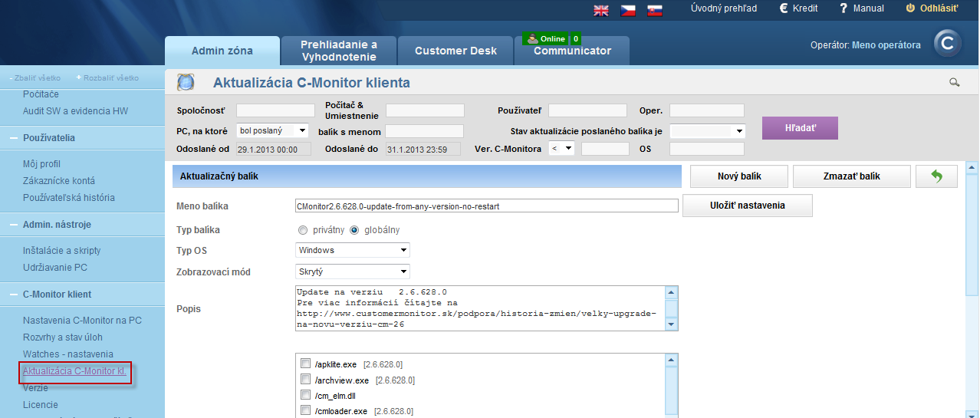This screenshot has height=418, width=980.
Task: Click the green back arrow button
Action: coord(936,176)
